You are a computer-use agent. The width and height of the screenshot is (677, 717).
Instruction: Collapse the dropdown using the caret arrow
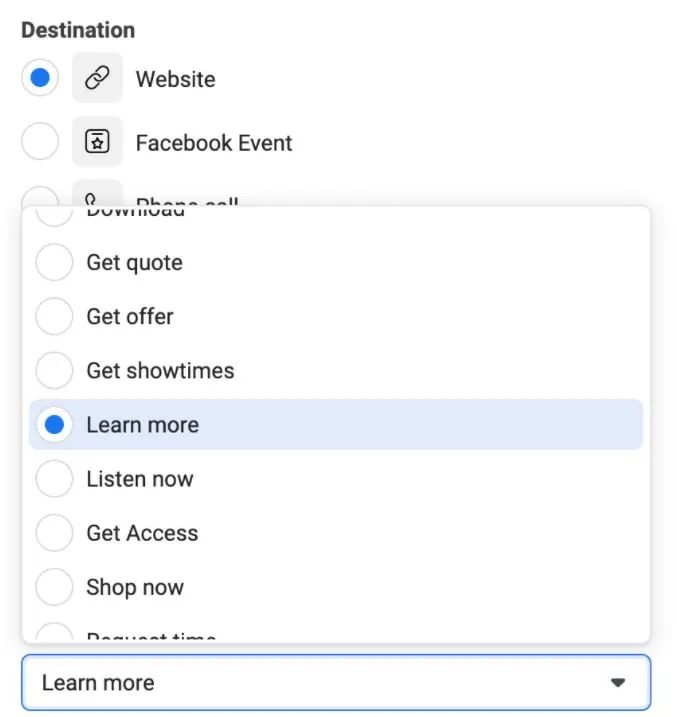click(617, 683)
